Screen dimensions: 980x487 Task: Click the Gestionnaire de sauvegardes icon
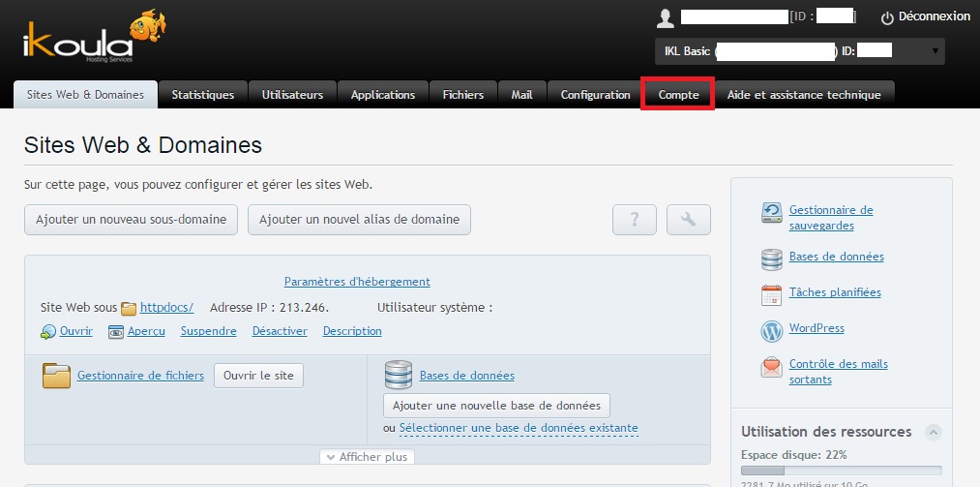(771, 214)
